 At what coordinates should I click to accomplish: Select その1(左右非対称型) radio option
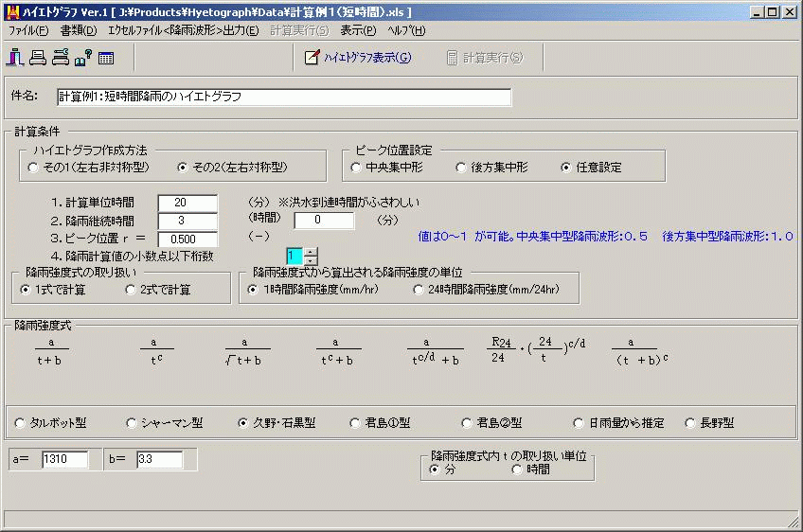89,168
